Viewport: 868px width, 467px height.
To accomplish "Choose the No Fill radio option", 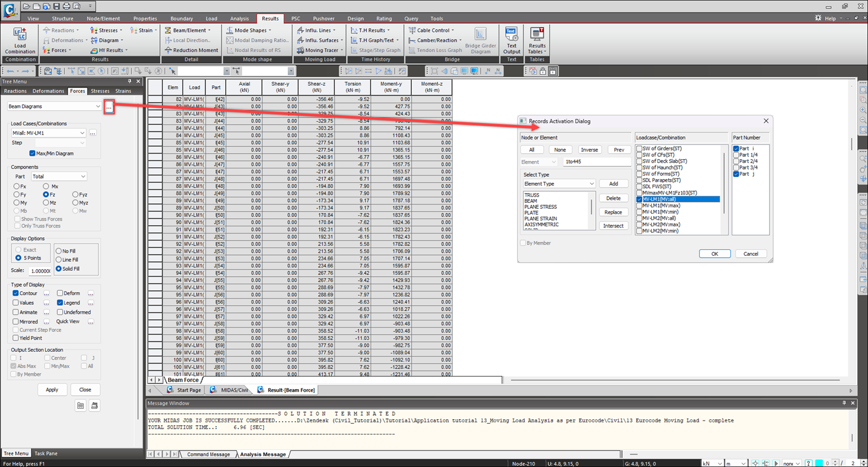I will pos(59,251).
